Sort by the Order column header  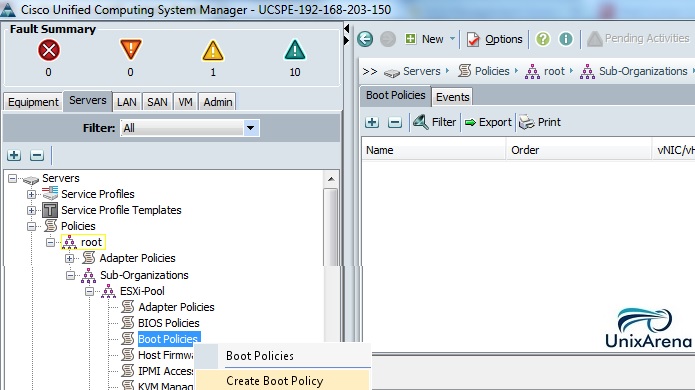point(579,150)
